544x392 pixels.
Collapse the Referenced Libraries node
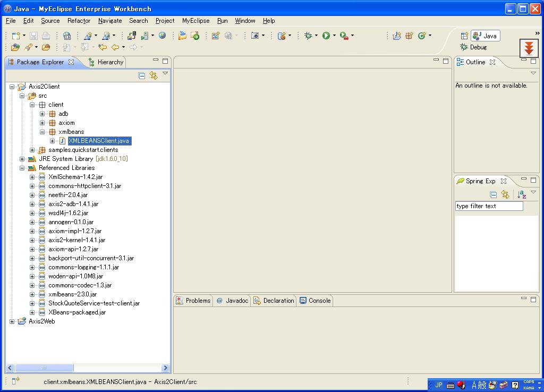point(22,168)
